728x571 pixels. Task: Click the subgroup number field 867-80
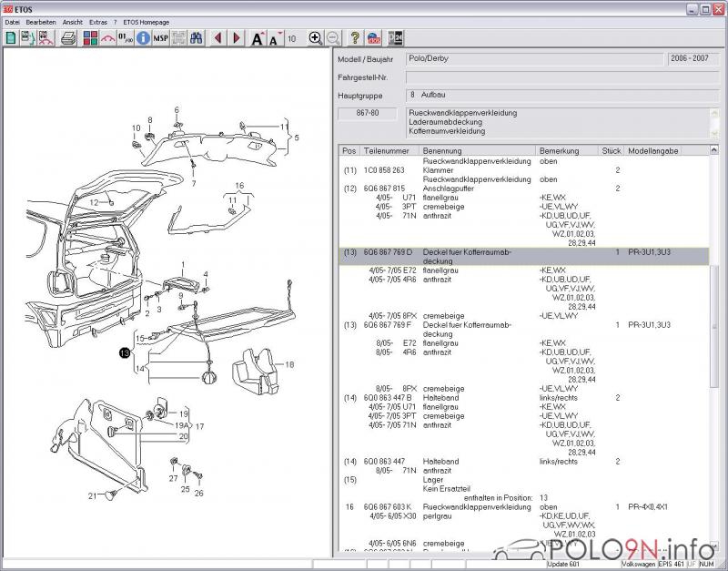click(x=368, y=113)
